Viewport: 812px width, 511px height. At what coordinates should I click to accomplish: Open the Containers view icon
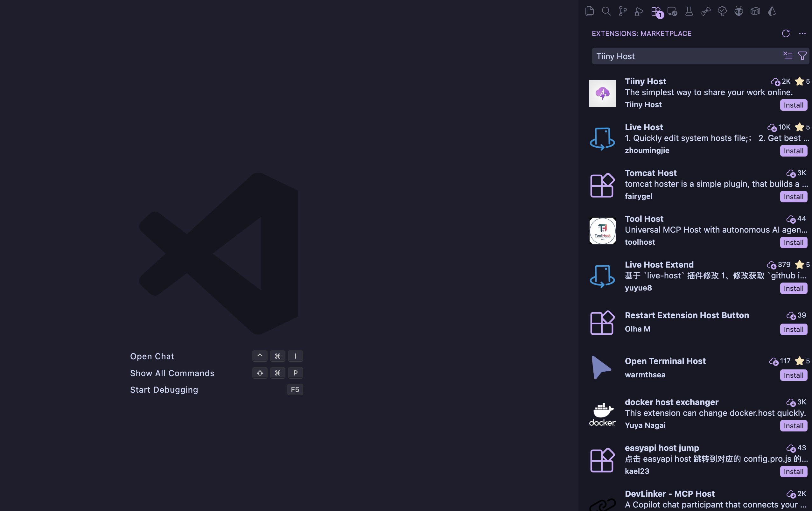coord(755,11)
